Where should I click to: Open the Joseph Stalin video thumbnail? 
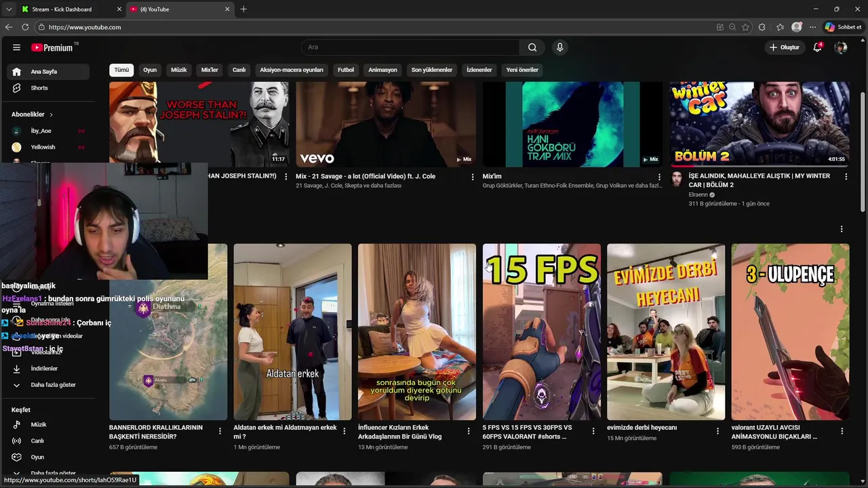(x=199, y=124)
